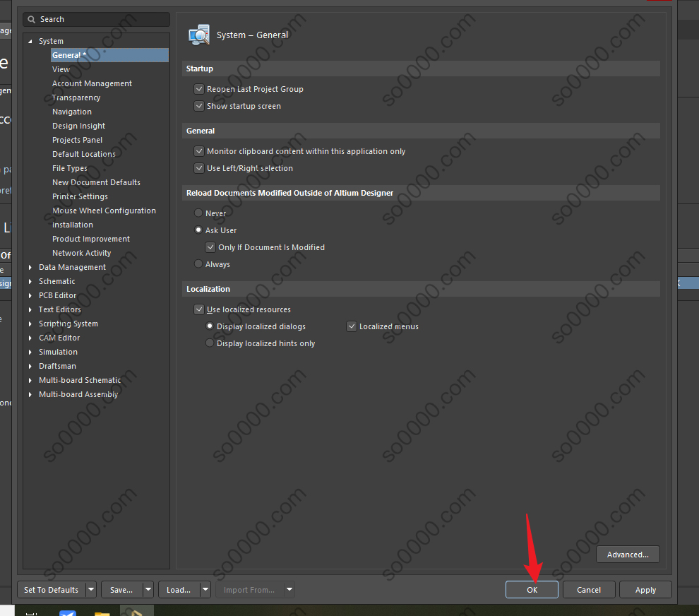Viewport: 699px width, 616px height.
Task: Expand the Schematic tree node
Action: 30,281
